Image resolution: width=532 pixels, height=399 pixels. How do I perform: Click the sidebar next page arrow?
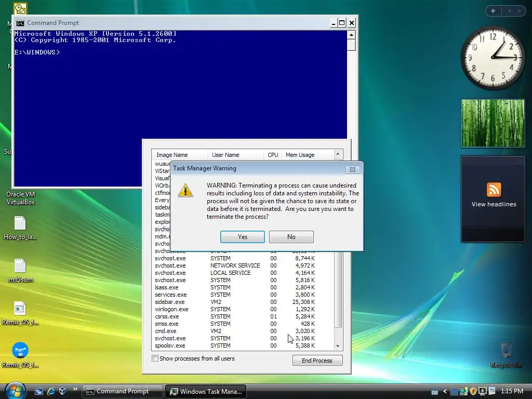pyautogui.click(x=519, y=11)
